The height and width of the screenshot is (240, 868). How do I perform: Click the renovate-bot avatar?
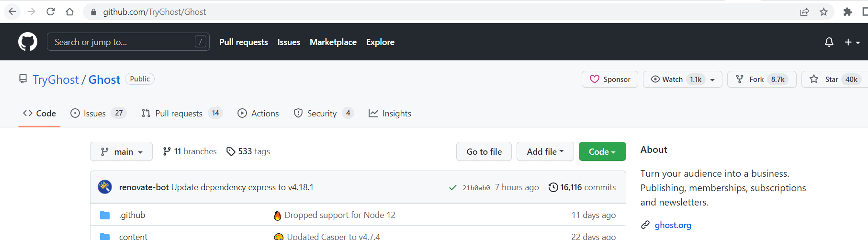click(x=105, y=187)
